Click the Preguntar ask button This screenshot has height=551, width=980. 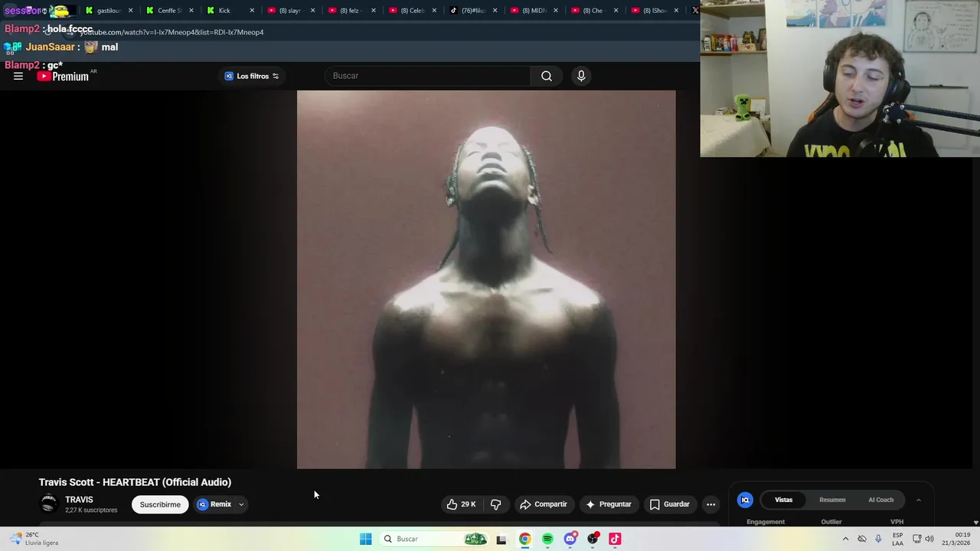pos(609,504)
